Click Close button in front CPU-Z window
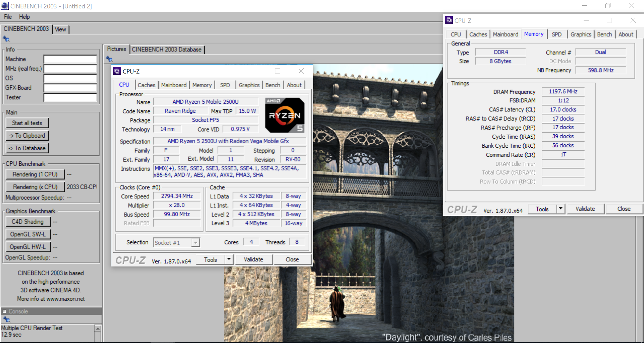The image size is (644, 343). tap(292, 259)
